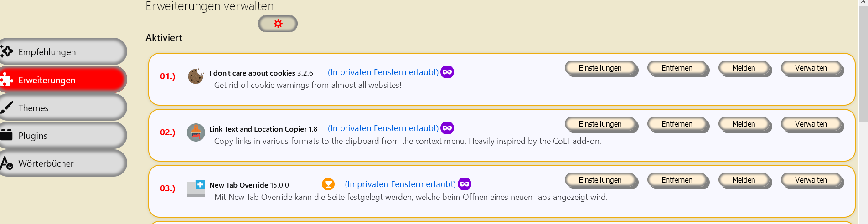The image size is (868, 224).
Task: Open Verwalten for New Tab Override
Action: tap(810, 180)
